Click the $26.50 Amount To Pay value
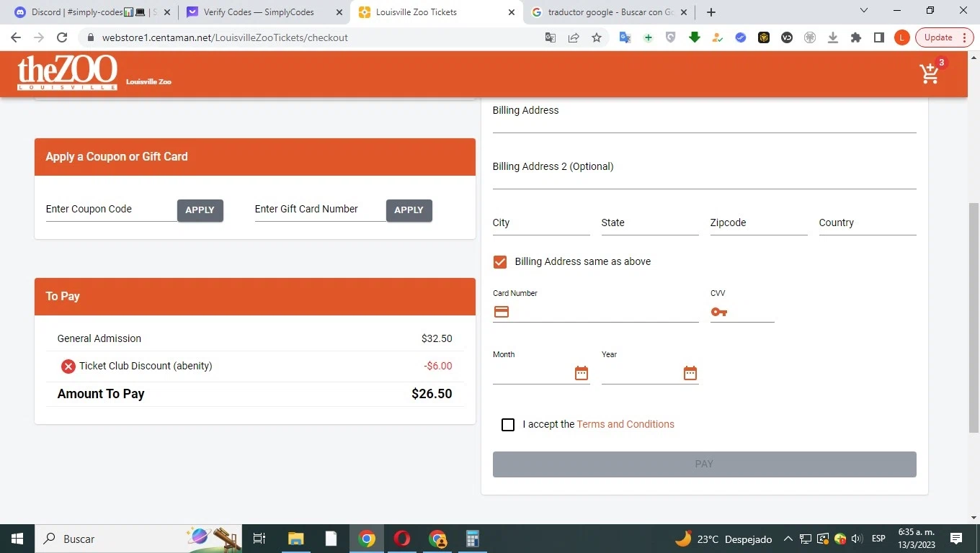Viewport: 980px width, 553px height. (432, 394)
